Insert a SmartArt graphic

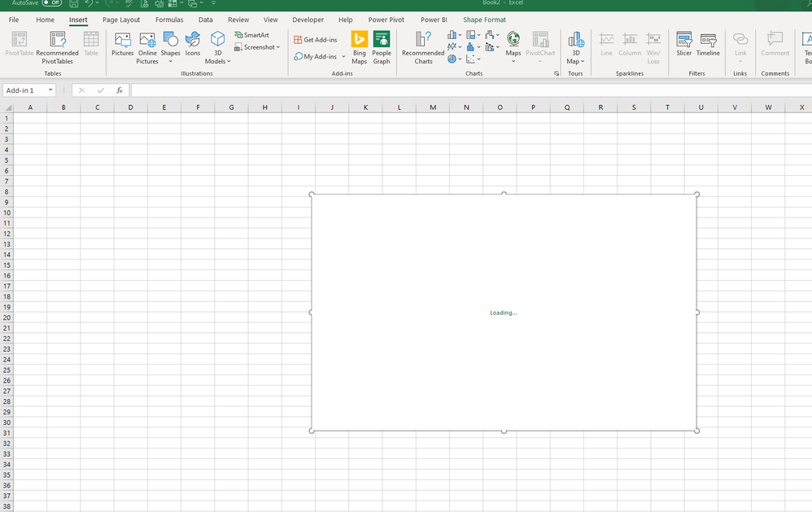252,34
